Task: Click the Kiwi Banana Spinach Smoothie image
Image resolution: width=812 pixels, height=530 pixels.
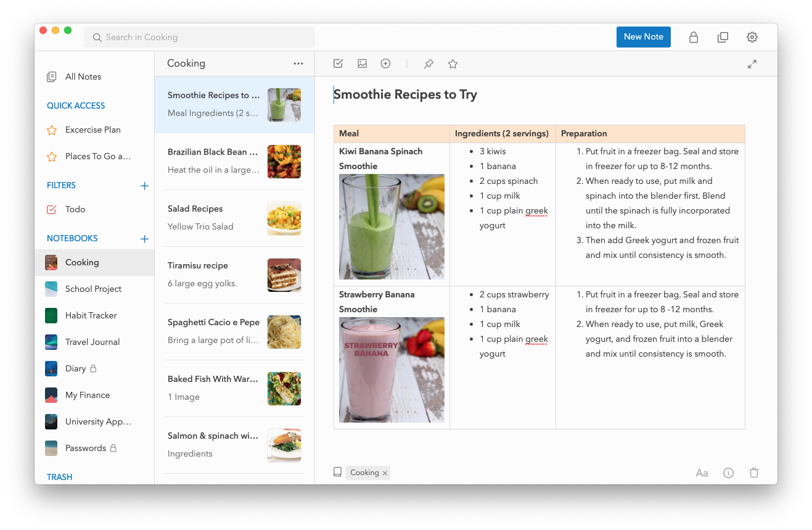Action: tap(392, 226)
